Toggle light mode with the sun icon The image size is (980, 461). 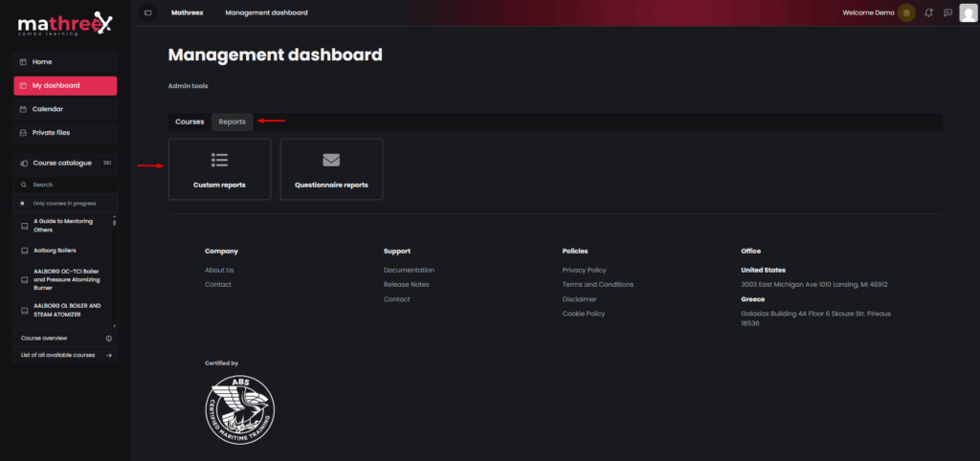point(906,12)
